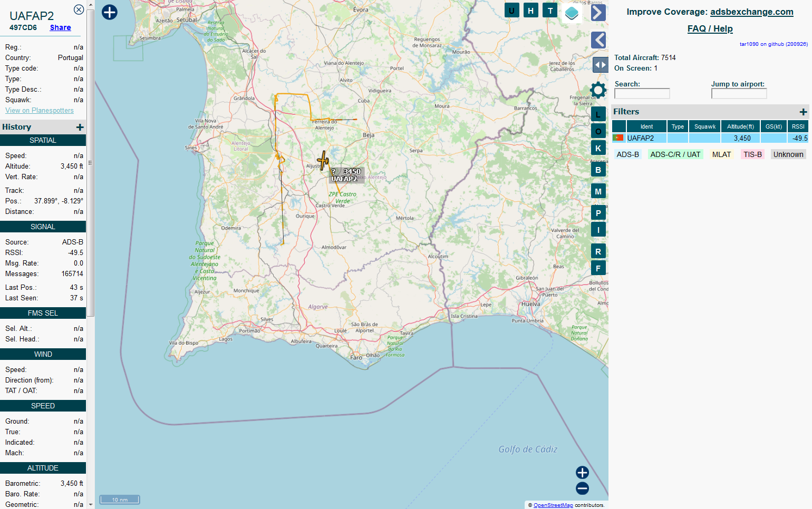This screenshot has height=509, width=812.
Task: Click the info panel scrollbar down arrow
Action: [91, 504]
